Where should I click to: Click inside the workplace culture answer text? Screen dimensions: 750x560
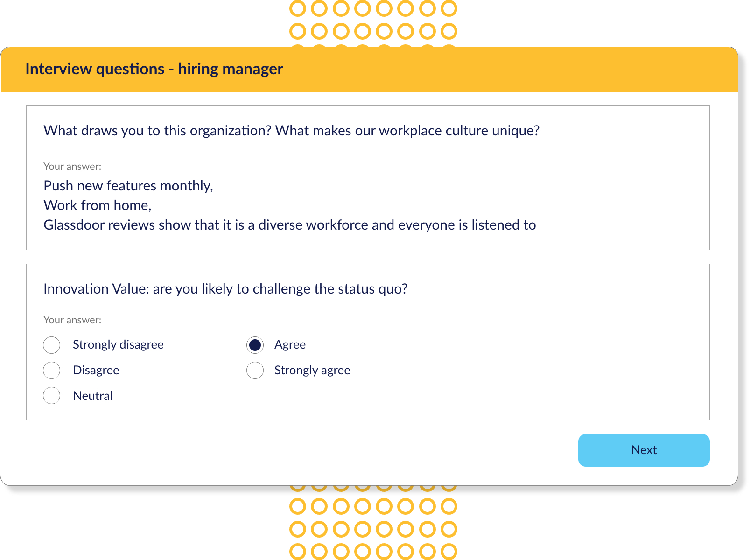point(289,205)
